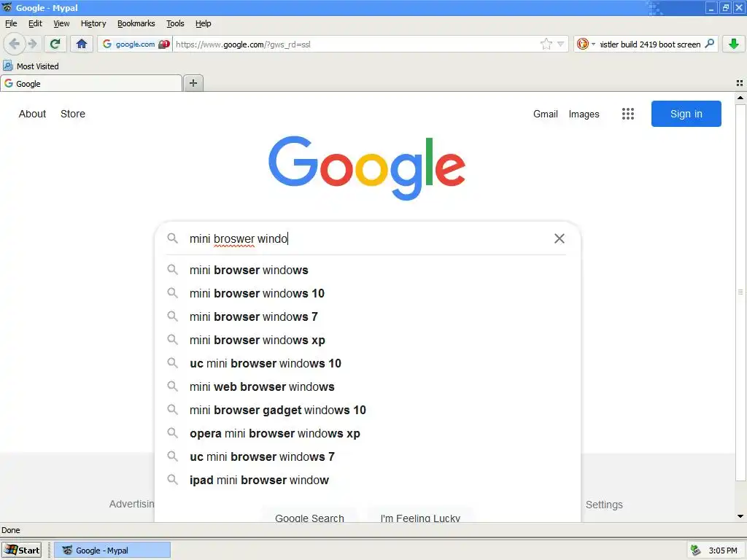
Task: Click the blue Sign in button
Action: pyautogui.click(x=686, y=114)
